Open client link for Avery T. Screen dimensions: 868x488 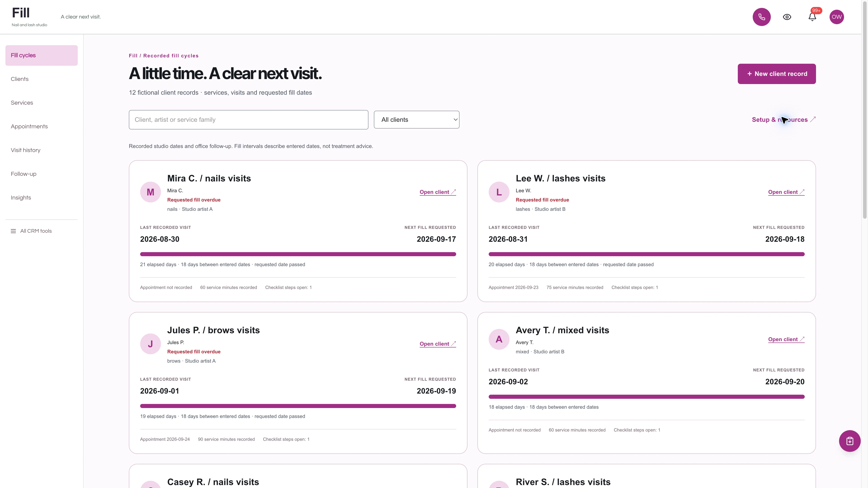click(x=786, y=339)
